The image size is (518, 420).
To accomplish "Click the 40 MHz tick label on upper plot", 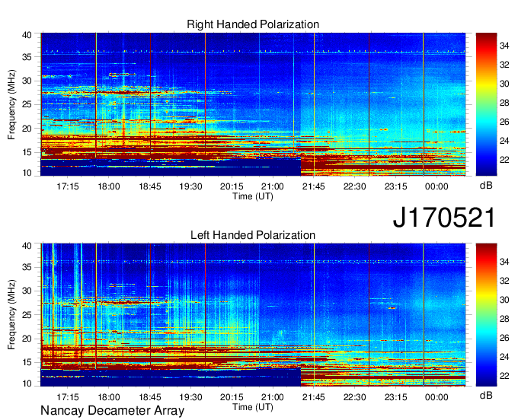I will 27,35.
